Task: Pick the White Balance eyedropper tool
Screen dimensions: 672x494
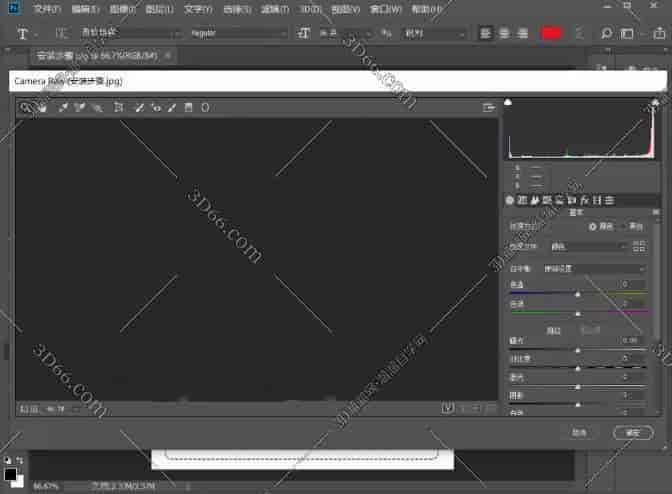Action: click(x=62, y=107)
